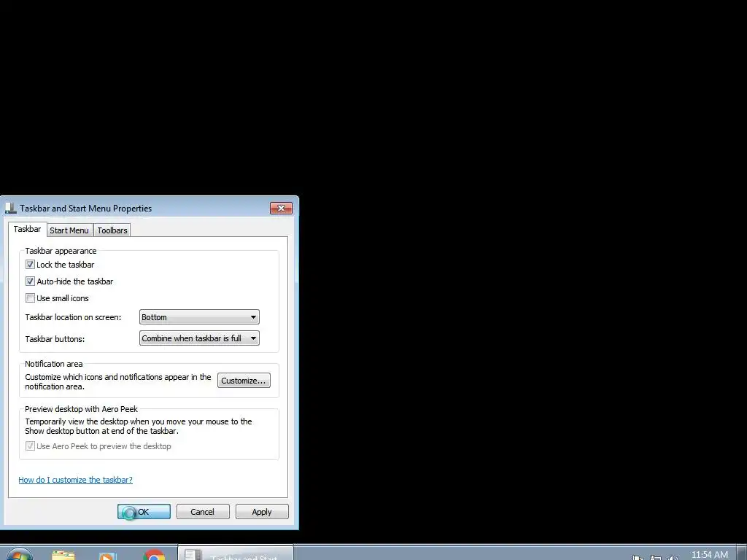This screenshot has height=560, width=747.
Task: Enable Use small icons checkbox
Action: click(x=30, y=298)
